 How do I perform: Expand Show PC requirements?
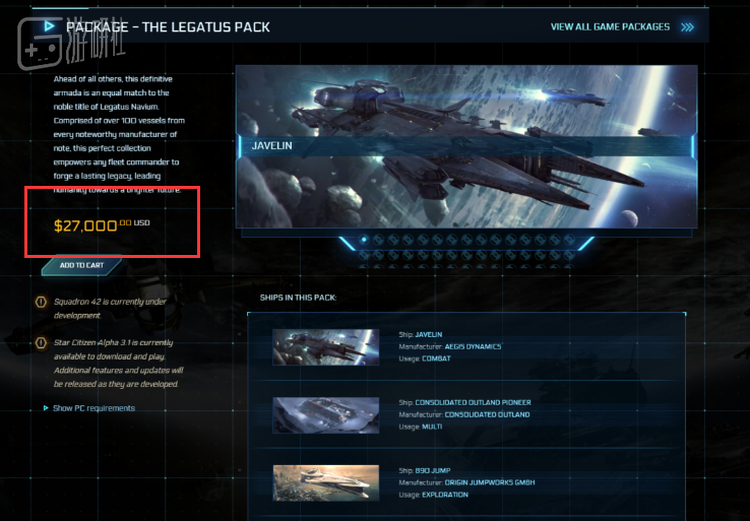[89, 408]
